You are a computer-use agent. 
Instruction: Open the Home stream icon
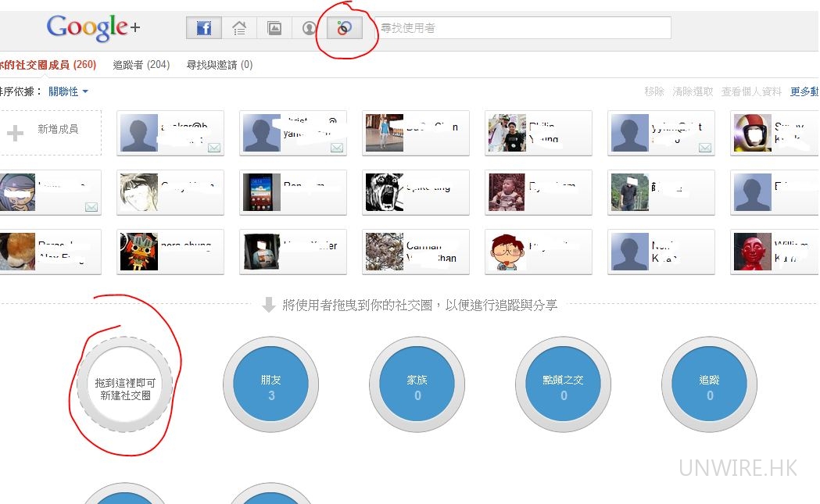[239, 28]
